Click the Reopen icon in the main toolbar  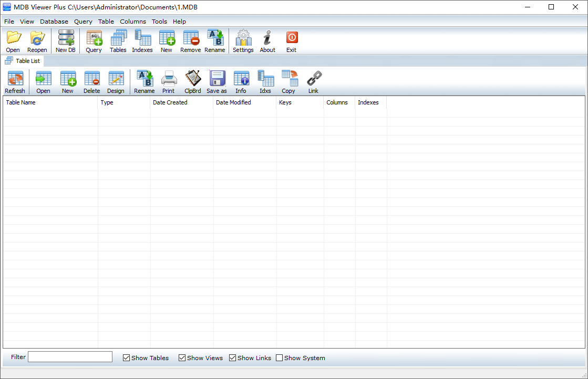pyautogui.click(x=37, y=41)
